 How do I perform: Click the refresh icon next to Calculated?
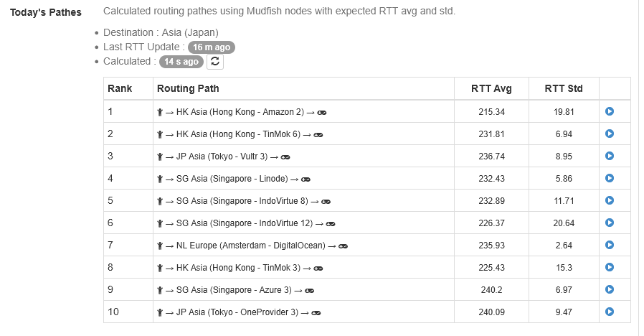pyautogui.click(x=215, y=62)
